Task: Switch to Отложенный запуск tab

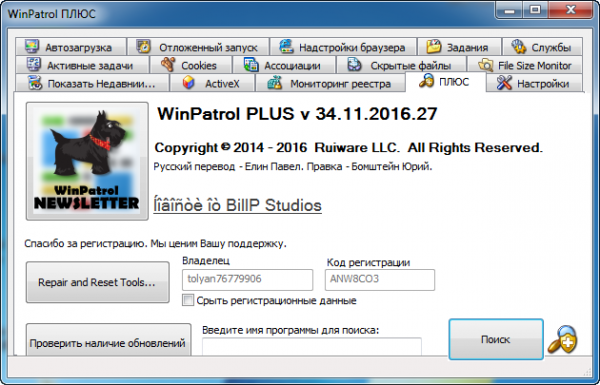Action: [x=198, y=47]
